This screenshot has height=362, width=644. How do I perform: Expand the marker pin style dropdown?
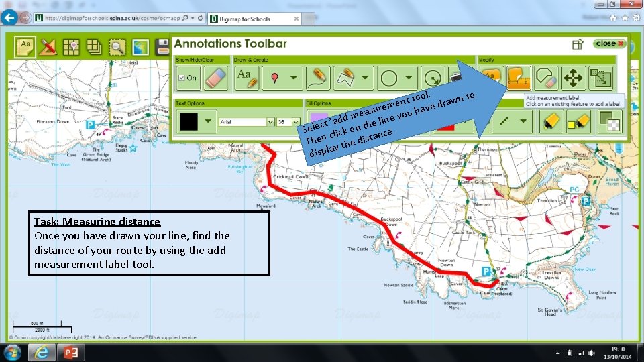tap(294, 78)
